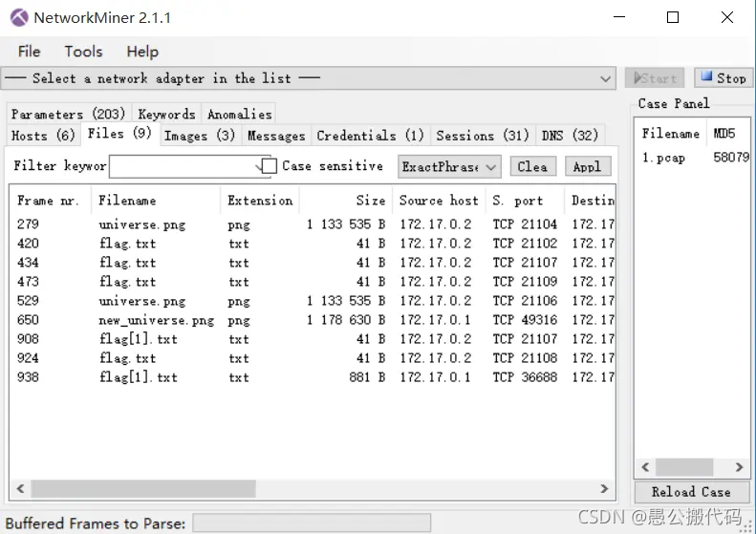Screen dimensions: 756x534
Task: Click the Reload Case button
Action: click(x=691, y=492)
